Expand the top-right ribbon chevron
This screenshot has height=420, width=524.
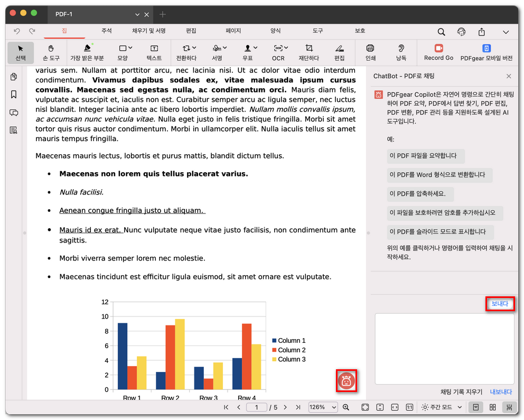coord(506,32)
